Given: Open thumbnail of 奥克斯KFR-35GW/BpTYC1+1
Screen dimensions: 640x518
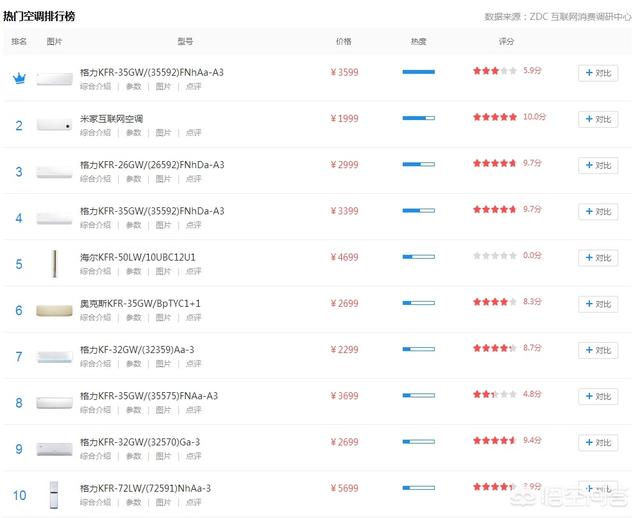Looking at the screenshot, I should [x=54, y=311].
